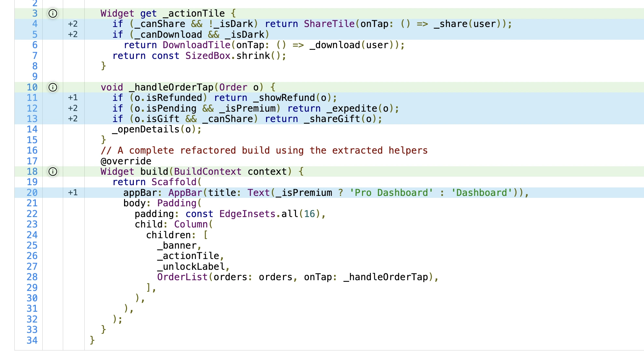Click the +1 badge on line 20
The height and width of the screenshot is (356, 644).
(x=73, y=193)
